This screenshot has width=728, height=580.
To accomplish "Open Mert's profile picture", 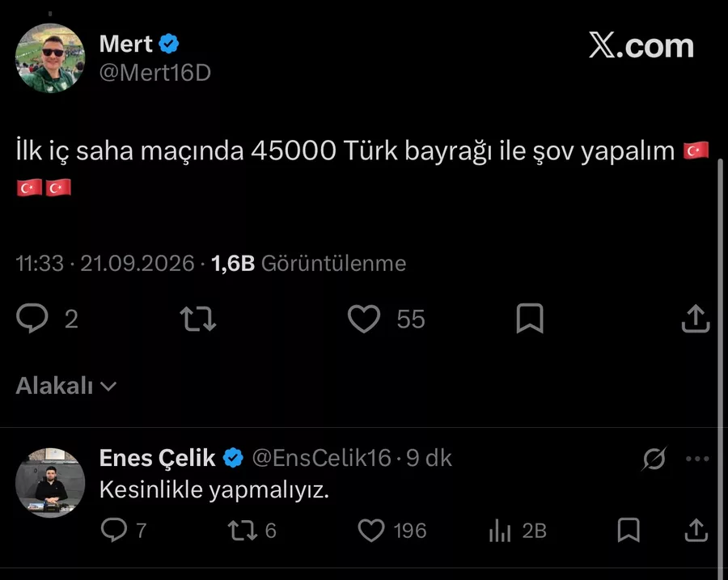I will 50,58.
